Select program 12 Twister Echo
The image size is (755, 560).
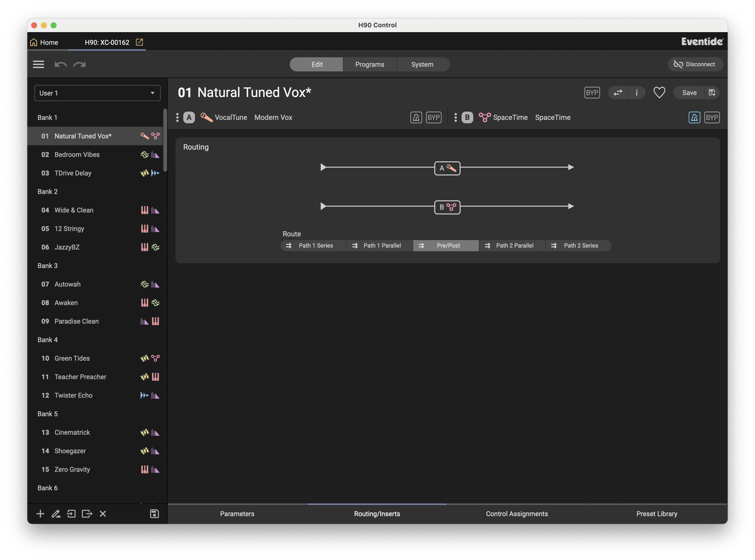point(95,395)
